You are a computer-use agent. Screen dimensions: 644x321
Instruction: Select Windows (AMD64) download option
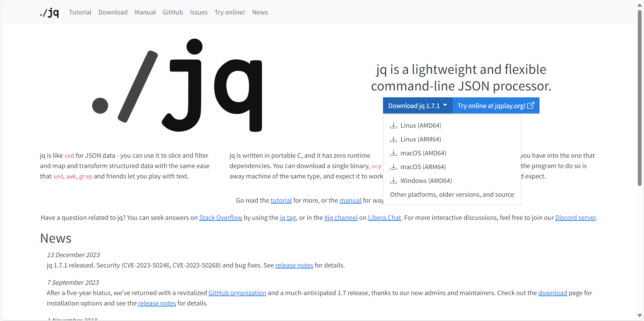(452, 181)
